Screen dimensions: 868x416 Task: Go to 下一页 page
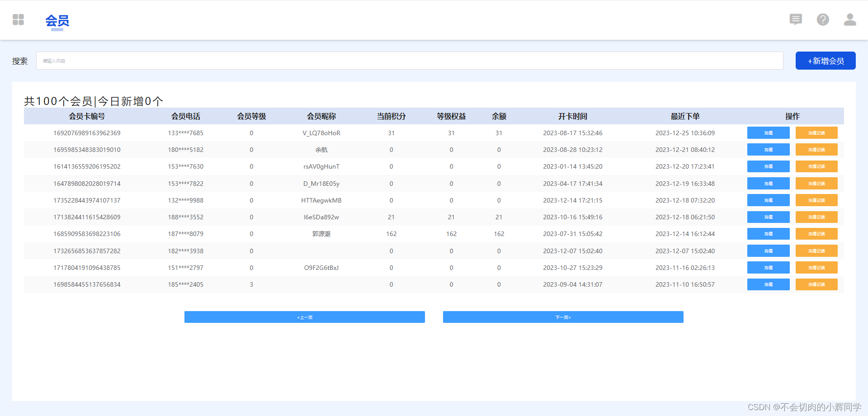point(562,317)
